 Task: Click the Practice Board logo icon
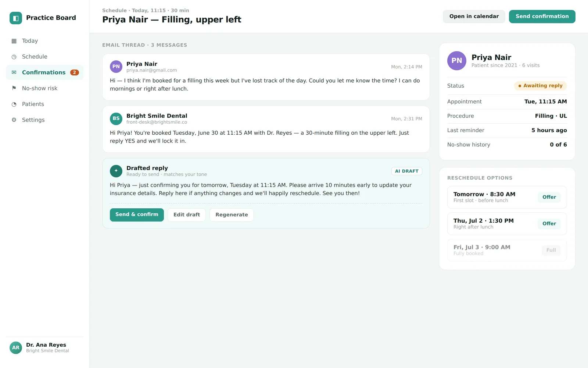16,18
